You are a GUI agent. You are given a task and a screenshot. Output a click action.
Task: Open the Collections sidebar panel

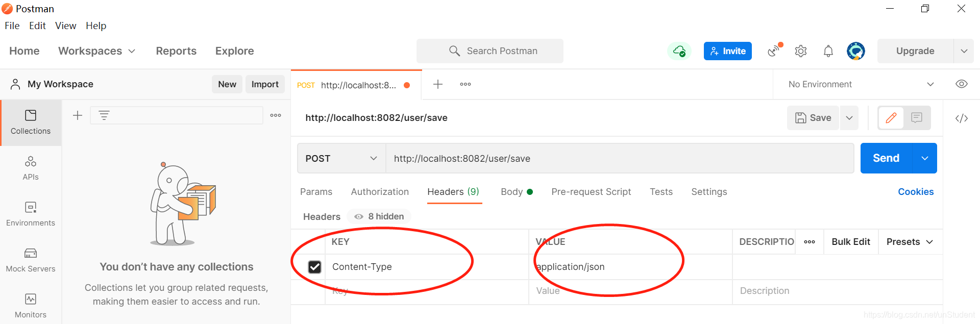point(31,122)
